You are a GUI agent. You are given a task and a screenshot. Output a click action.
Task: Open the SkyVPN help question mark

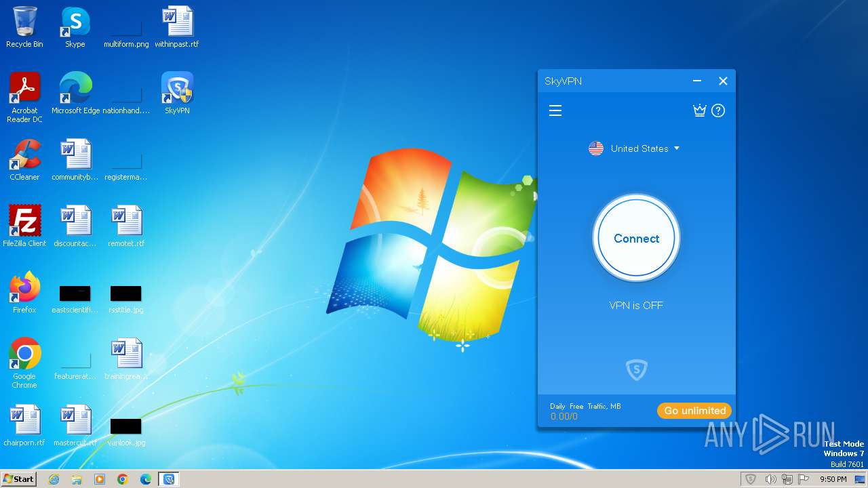(x=718, y=110)
